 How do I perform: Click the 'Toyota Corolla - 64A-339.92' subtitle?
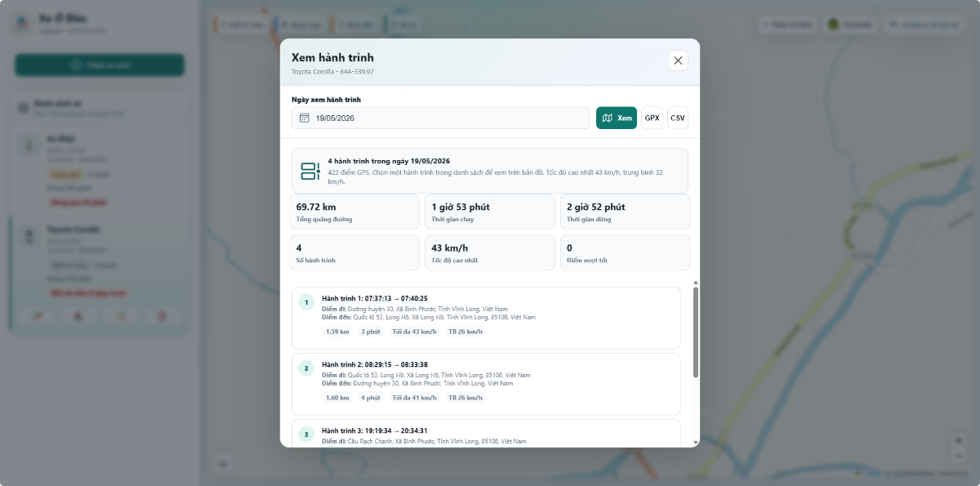click(332, 72)
